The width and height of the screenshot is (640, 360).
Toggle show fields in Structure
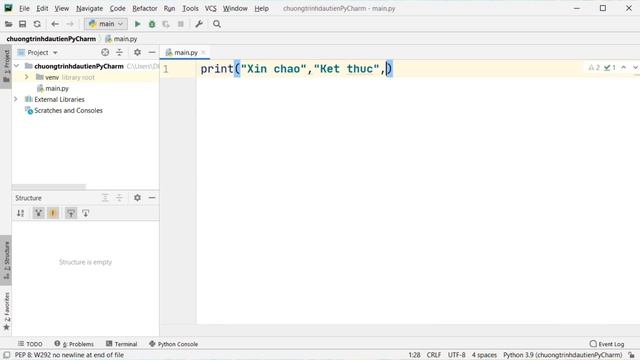(x=53, y=213)
